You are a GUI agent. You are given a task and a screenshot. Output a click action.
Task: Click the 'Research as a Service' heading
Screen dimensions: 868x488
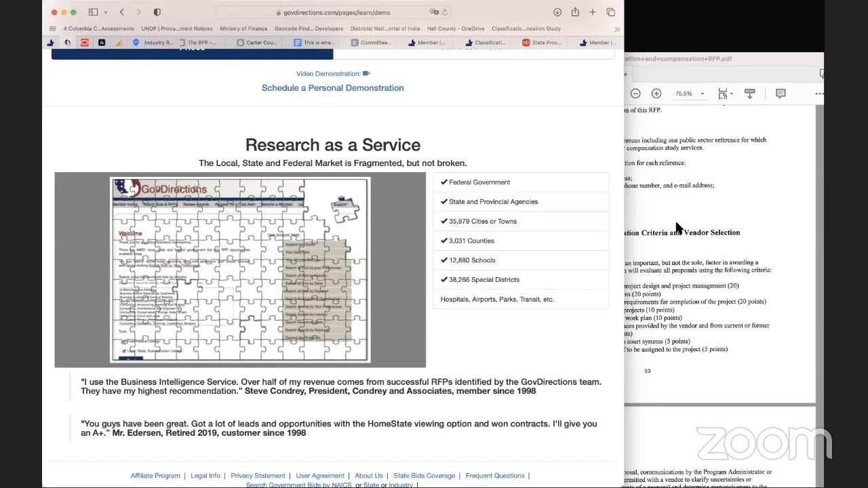(x=333, y=144)
